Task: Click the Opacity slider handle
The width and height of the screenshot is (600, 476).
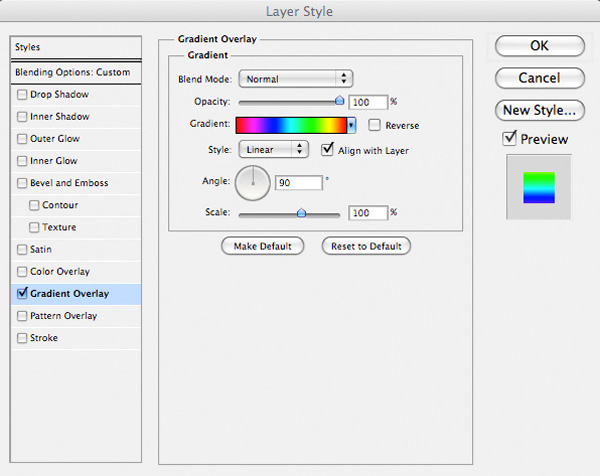Action: (x=339, y=100)
